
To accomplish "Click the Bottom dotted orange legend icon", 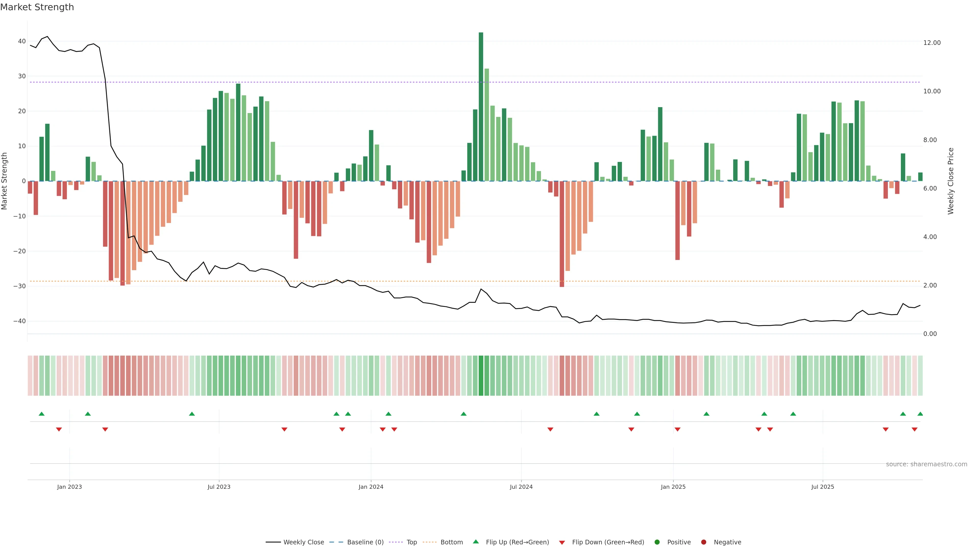I will pyautogui.click(x=430, y=542).
